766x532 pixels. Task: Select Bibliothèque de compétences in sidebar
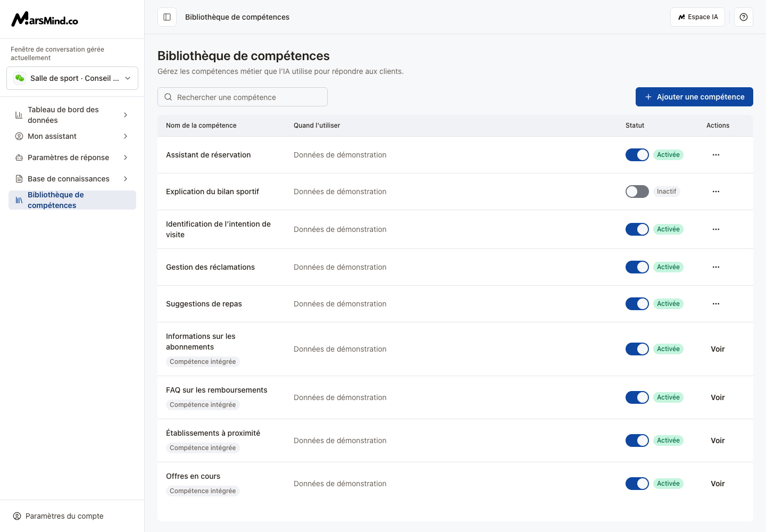[x=72, y=200]
